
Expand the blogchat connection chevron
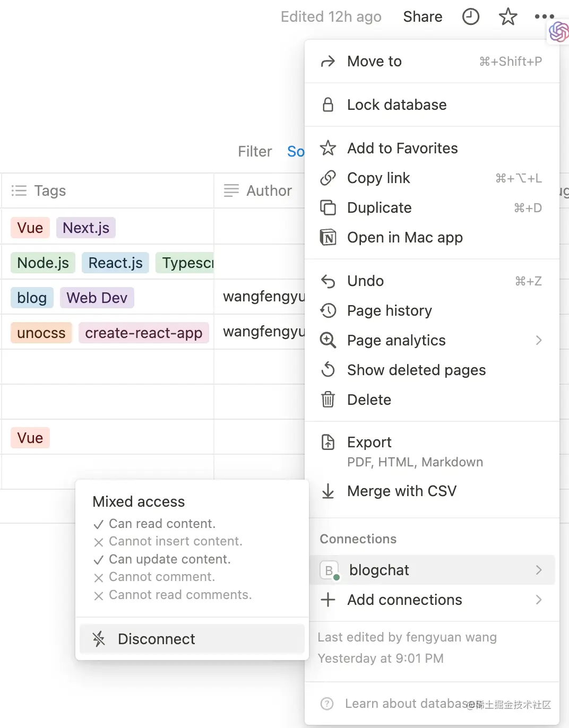(539, 570)
